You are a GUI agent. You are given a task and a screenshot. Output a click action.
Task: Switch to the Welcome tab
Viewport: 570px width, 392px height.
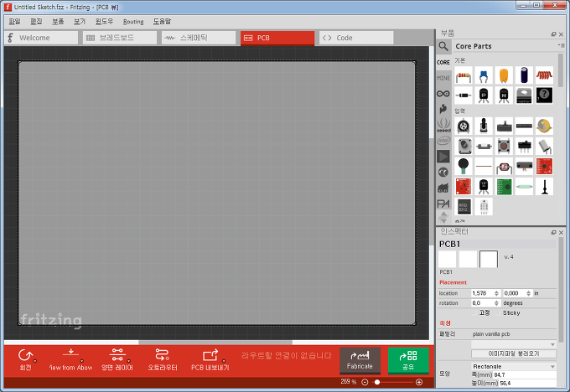click(x=41, y=38)
